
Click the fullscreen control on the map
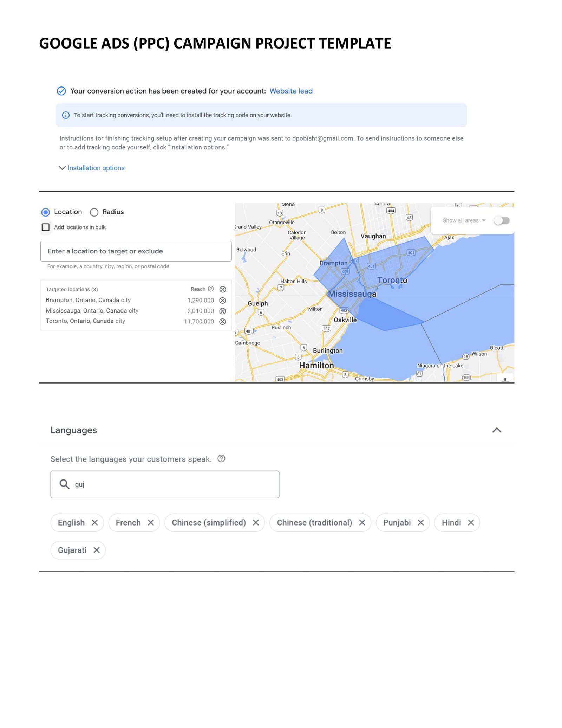(505, 380)
